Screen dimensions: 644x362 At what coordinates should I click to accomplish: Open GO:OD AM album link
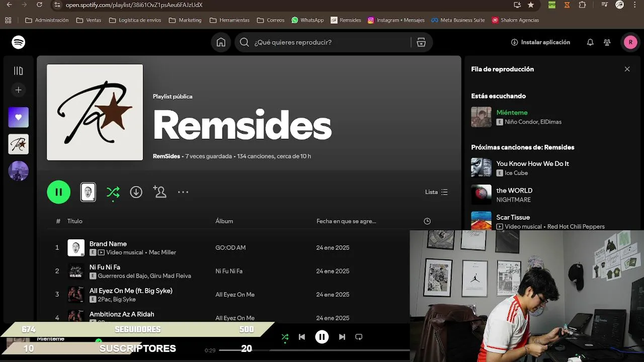coord(230,248)
